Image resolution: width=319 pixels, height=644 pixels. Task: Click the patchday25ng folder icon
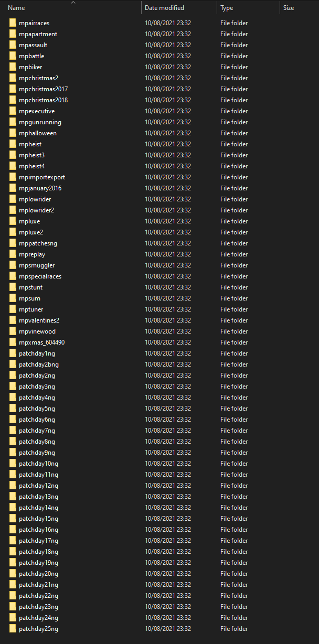click(x=13, y=629)
